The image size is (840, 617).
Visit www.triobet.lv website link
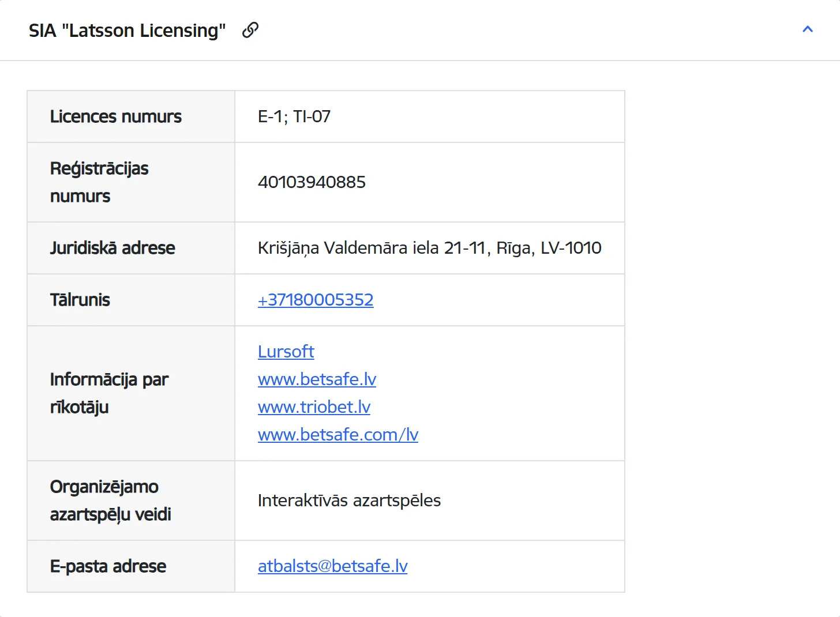tap(314, 407)
